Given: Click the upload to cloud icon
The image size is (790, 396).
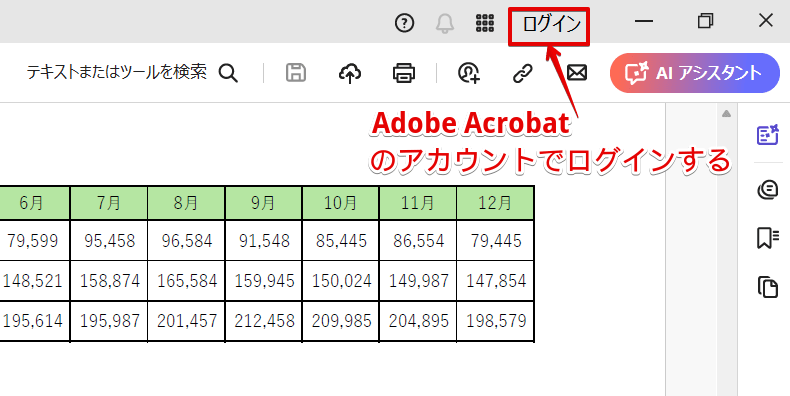Looking at the screenshot, I should [x=350, y=73].
